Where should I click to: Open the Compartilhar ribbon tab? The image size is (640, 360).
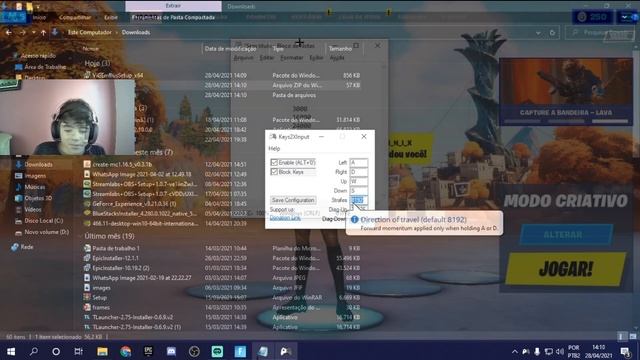[75, 18]
